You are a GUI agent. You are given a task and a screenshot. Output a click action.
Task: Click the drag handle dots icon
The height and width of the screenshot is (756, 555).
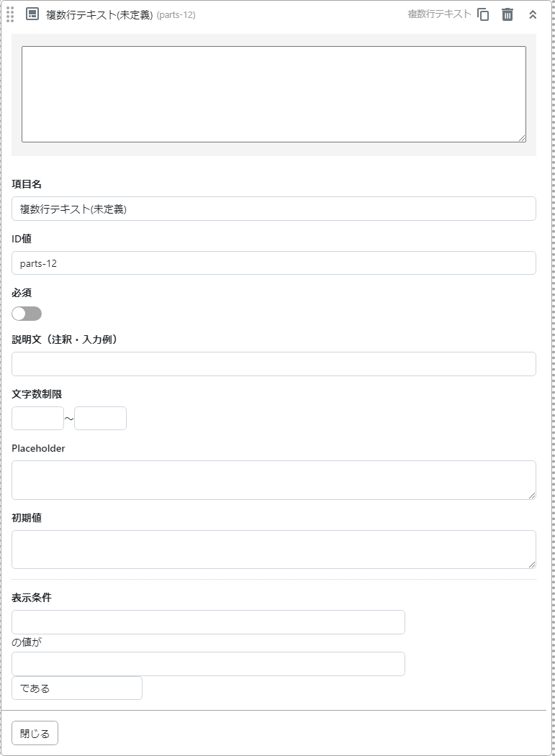tap(10, 14)
